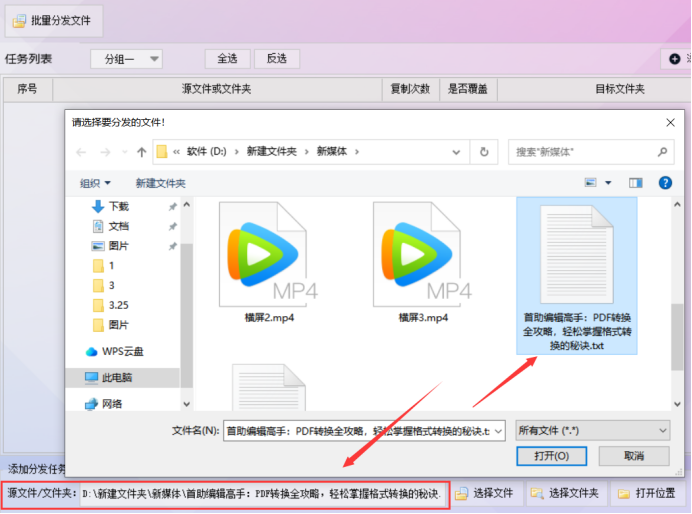Click the 批量分发文件 title icon
Image resolution: width=692 pixels, height=514 pixels.
19,21
